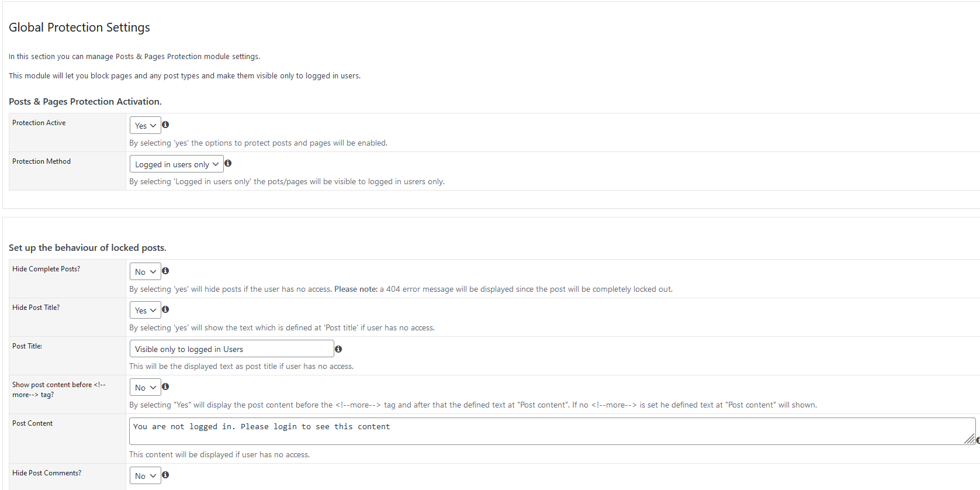Click info icon for Hide Post Title

[165, 309]
